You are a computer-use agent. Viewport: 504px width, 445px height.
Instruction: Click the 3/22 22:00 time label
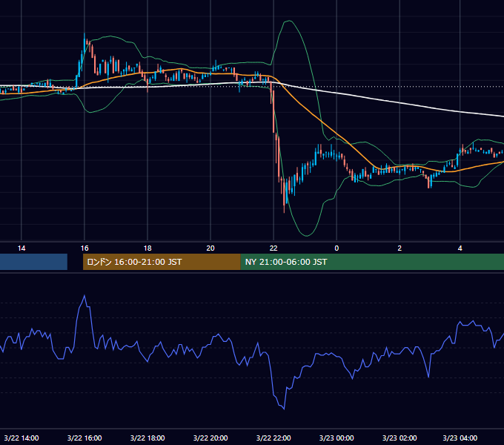pyautogui.click(x=273, y=438)
